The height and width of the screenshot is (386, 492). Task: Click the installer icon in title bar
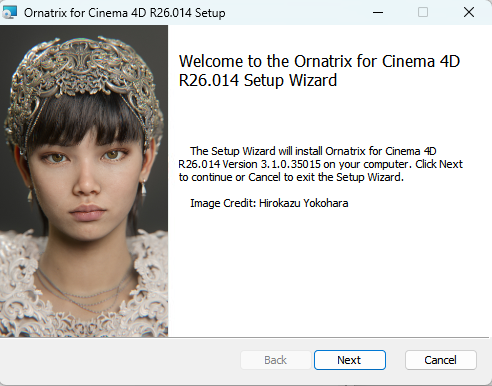9,12
